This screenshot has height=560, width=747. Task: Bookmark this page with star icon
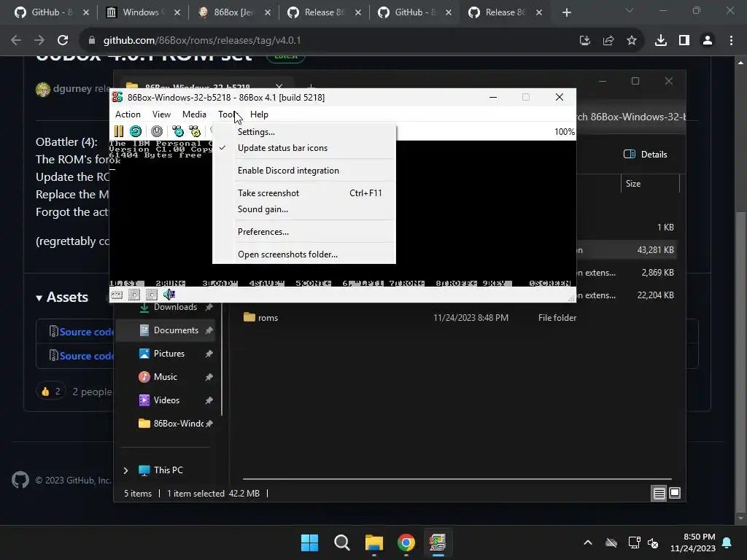pos(632,41)
